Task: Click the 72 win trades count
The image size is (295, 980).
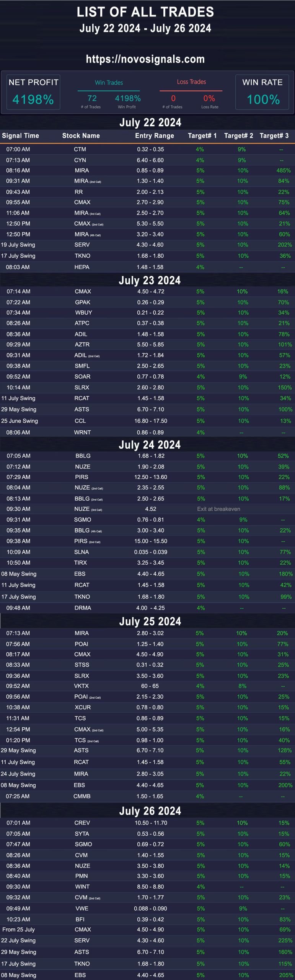Action: coord(92,98)
